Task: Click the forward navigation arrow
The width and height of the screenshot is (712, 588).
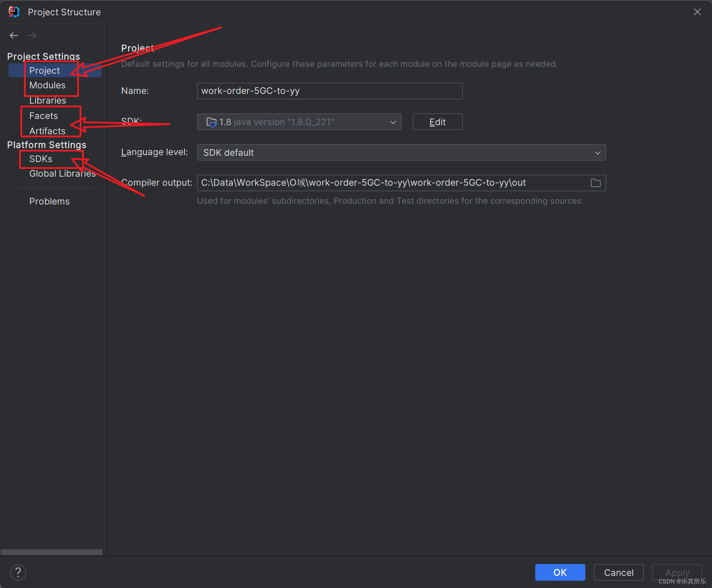Action: click(x=32, y=35)
